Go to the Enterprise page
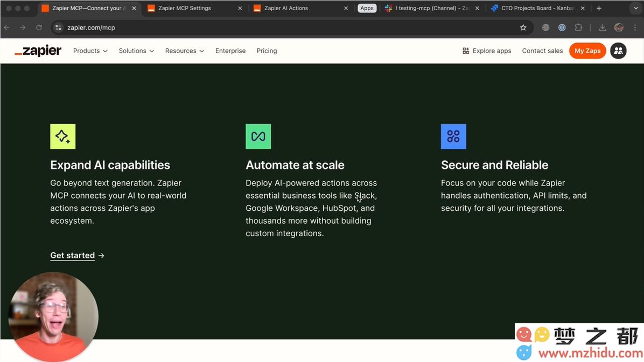This screenshot has height=362, width=644. [x=230, y=51]
